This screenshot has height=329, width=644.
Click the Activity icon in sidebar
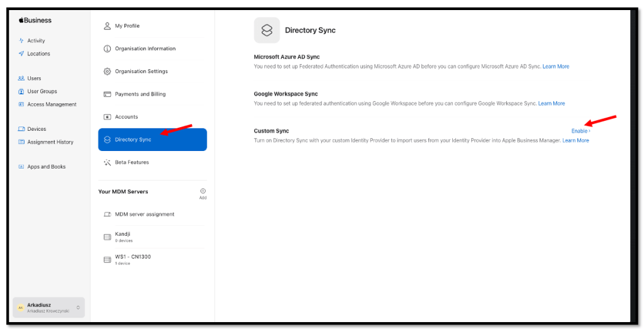(21, 41)
